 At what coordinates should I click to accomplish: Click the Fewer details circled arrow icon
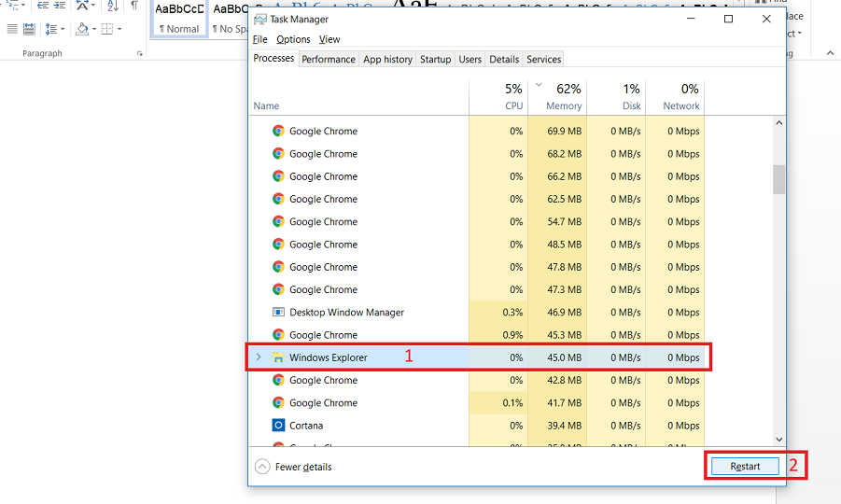[262, 467]
